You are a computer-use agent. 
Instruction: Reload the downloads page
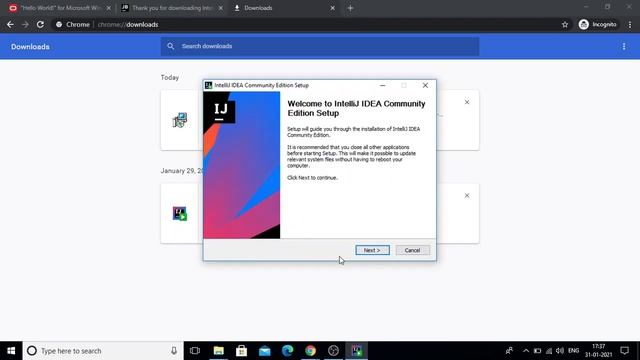coord(40,24)
